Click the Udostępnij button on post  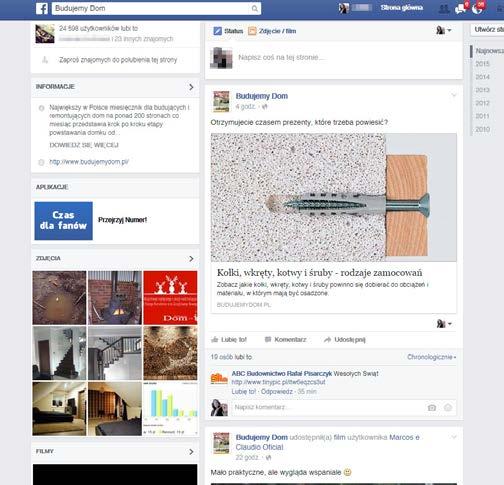[345, 340]
